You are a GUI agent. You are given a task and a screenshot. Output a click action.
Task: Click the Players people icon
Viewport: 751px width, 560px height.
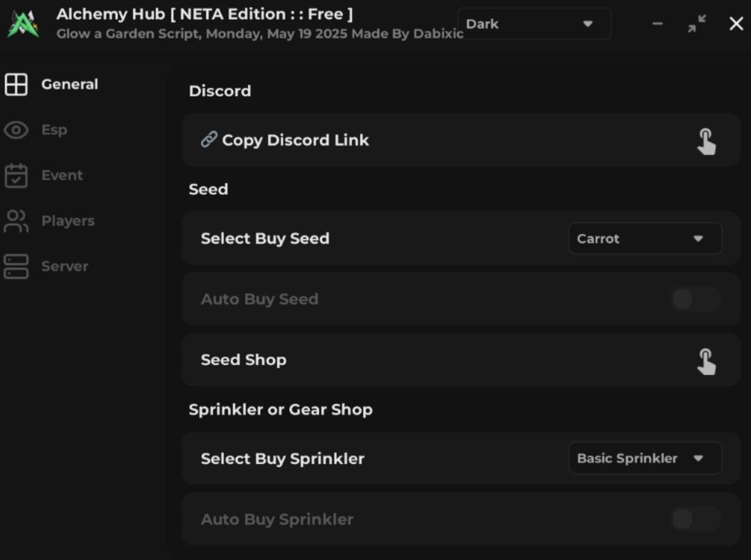click(x=16, y=221)
